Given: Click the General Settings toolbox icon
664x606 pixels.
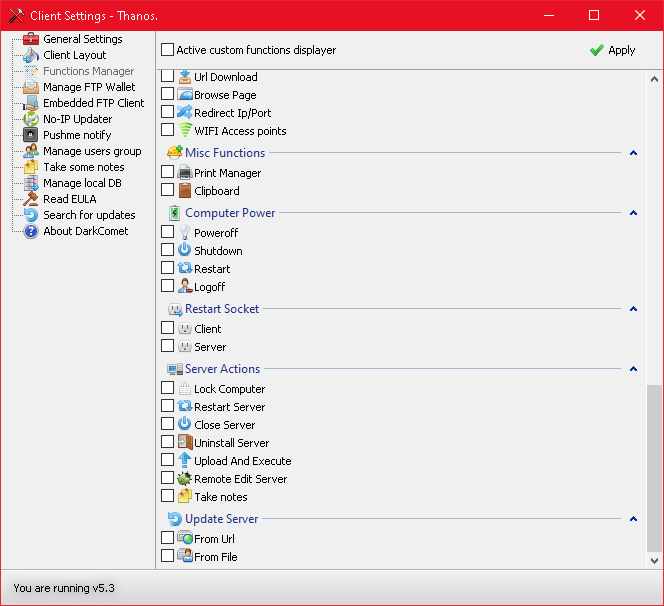Looking at the screenshot, I should click(31, 39).
